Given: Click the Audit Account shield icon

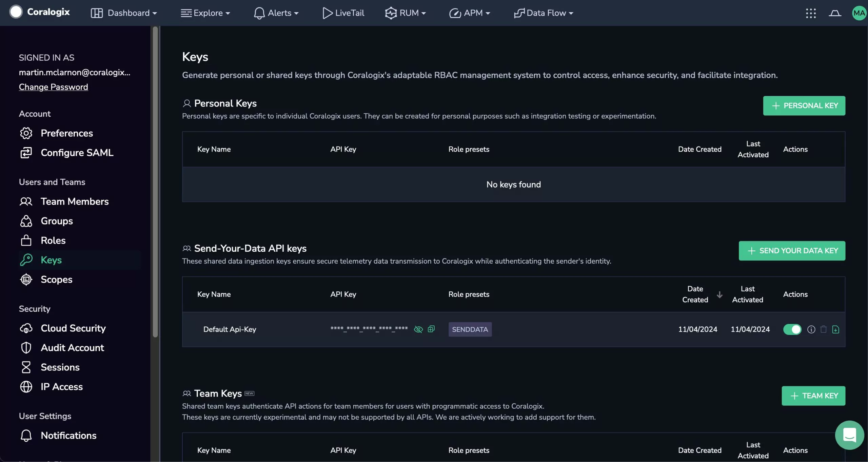Looking at the screenshot, I should 26,348.
